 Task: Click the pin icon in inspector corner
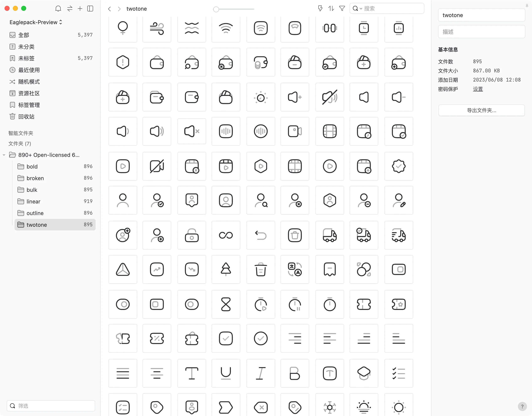click(x=527, y=6)
